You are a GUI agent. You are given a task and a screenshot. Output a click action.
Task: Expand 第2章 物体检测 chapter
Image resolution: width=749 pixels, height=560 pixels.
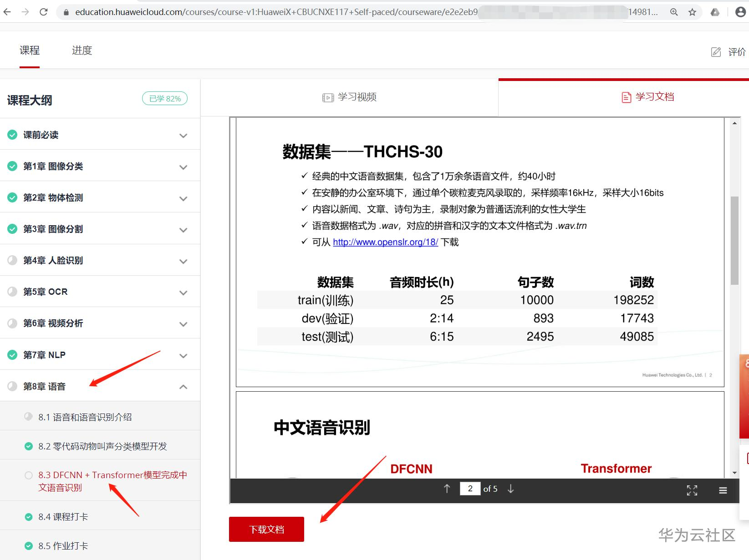click(183, 198)
